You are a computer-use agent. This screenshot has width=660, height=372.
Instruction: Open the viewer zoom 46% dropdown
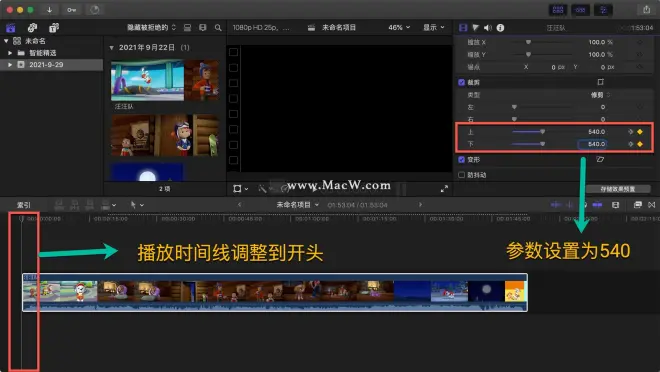399,27
